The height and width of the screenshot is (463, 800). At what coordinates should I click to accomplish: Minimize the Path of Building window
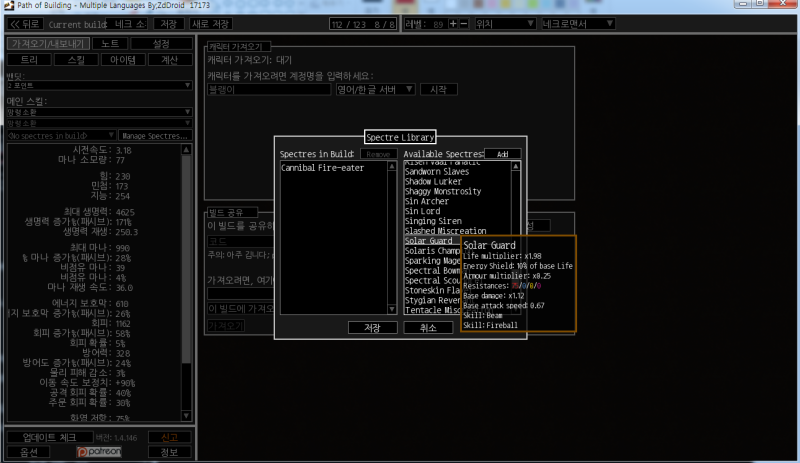(743, 4)
